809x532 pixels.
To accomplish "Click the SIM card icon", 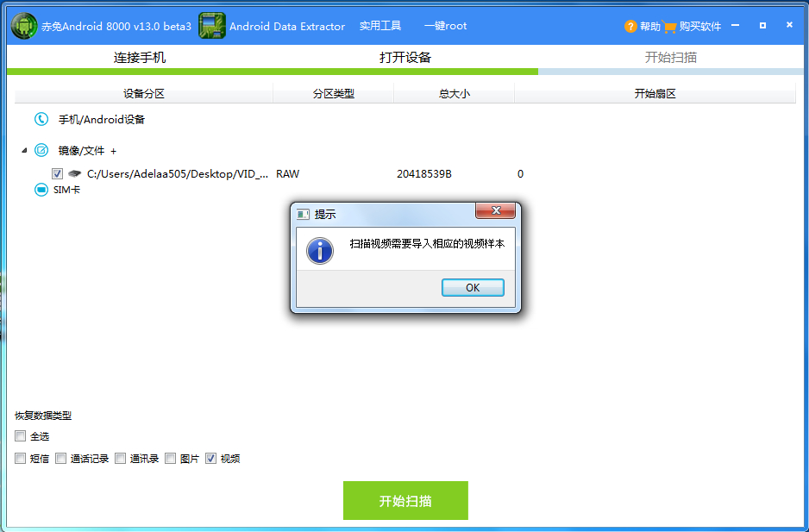I will click(x=41, y=190).
